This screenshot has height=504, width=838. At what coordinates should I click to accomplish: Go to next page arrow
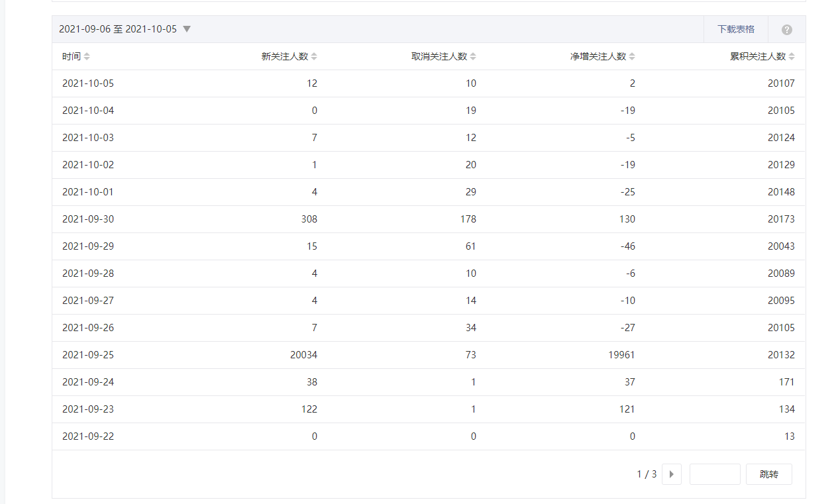click(671, 474)
